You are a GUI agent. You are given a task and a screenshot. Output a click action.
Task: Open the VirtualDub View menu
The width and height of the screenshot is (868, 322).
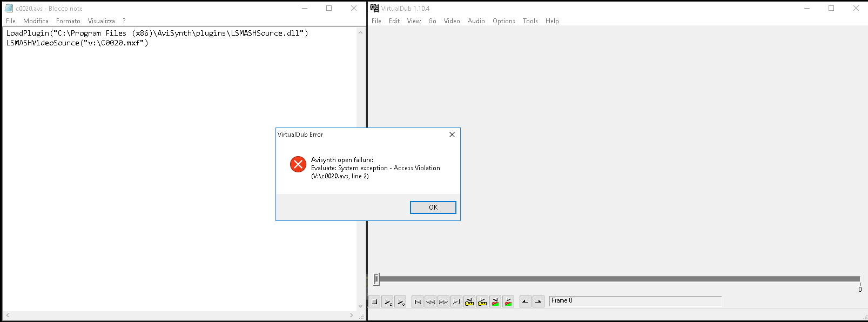pos(414,21)
